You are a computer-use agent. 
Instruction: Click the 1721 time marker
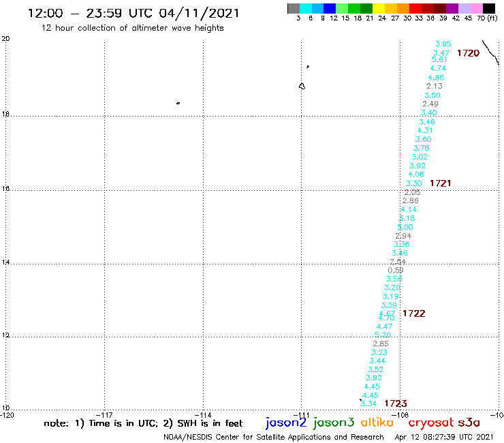point(441,183)
